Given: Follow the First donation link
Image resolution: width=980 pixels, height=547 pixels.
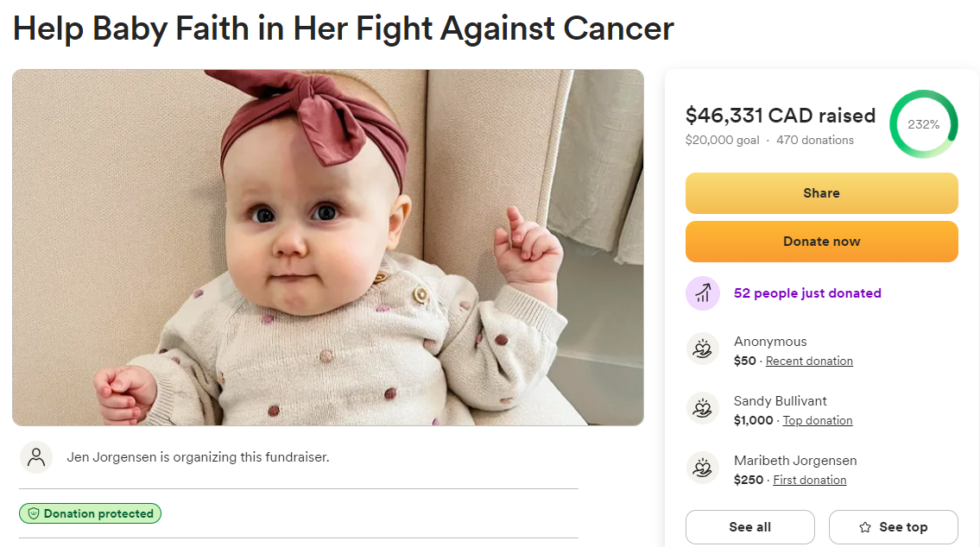Looking at the screenshot, I should point(809,481).
